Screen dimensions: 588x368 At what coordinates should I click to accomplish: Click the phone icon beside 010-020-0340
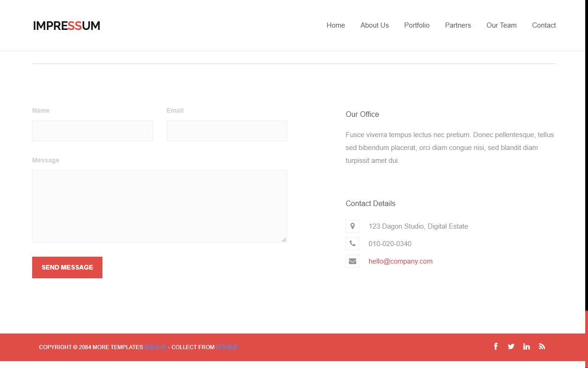352,244
